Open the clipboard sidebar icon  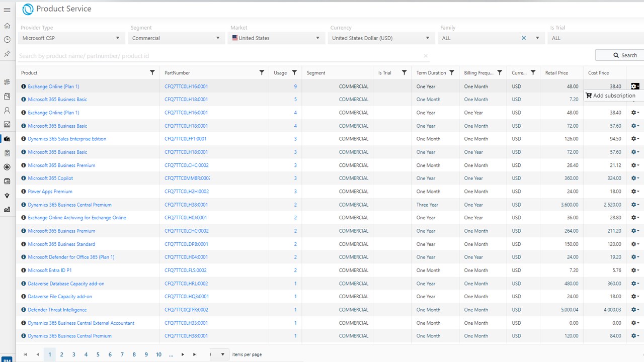click(x=7, y=153)
